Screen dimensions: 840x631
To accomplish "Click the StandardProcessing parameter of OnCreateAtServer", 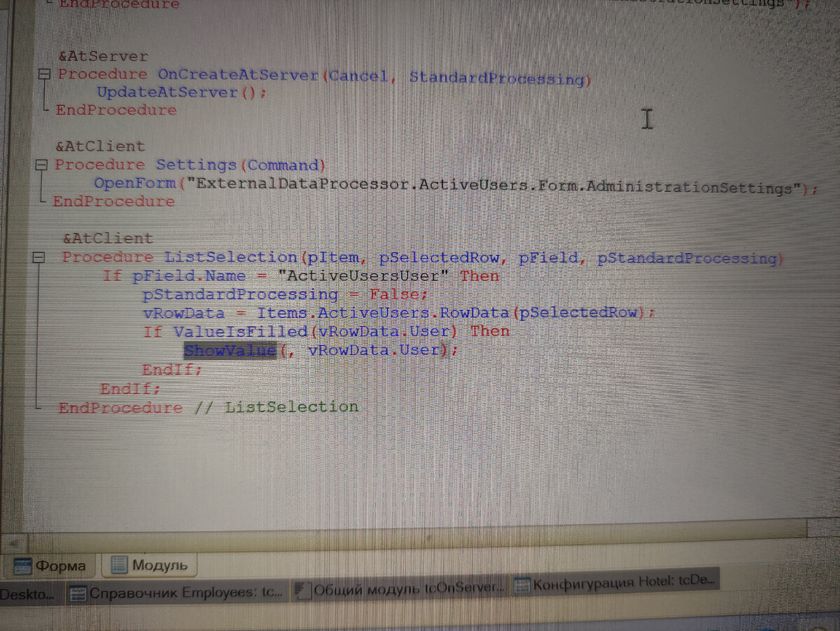I will click(x=496, y=78).
